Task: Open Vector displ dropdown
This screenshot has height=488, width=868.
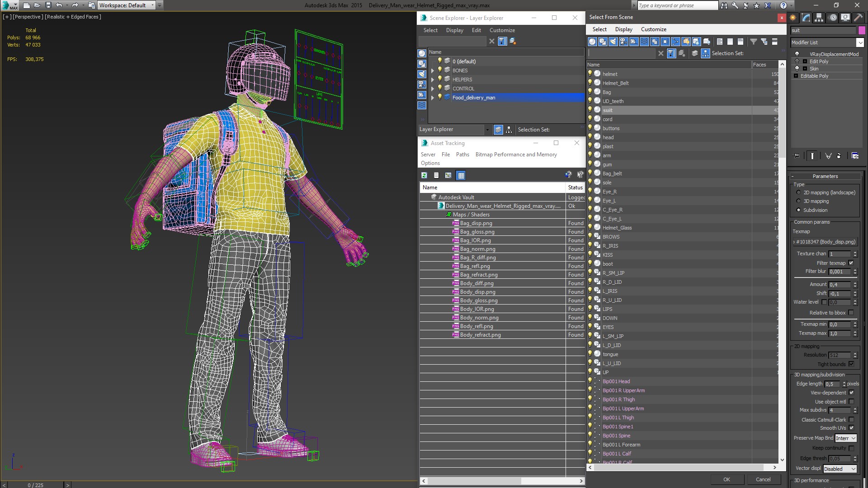Action: tap(840, 469)
